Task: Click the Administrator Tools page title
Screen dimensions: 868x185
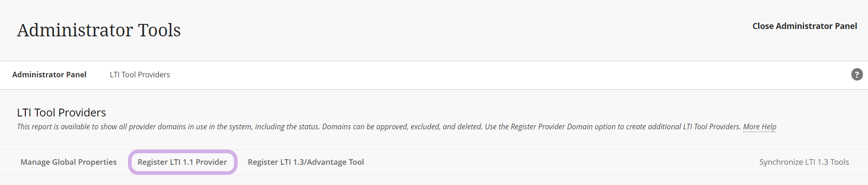Action: pos(99,30)
